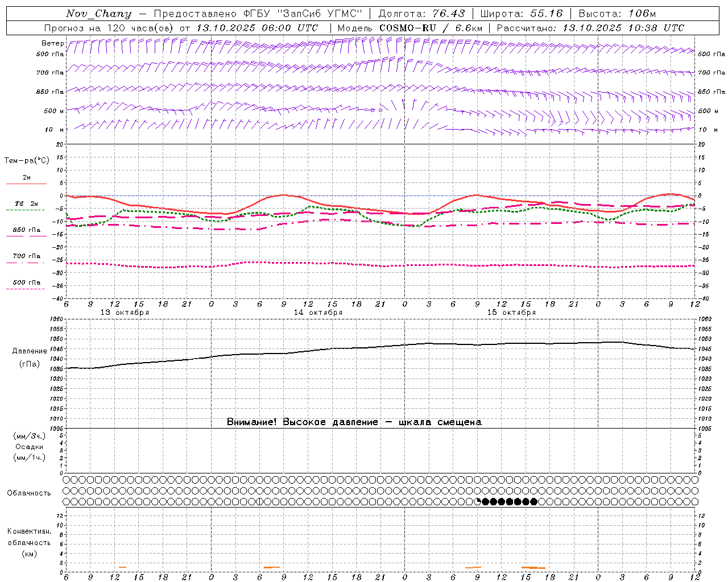Click the dashed line sample under 'Td 2м'
The height and width of the screenshot is (582, 728).
click(25, 210)
